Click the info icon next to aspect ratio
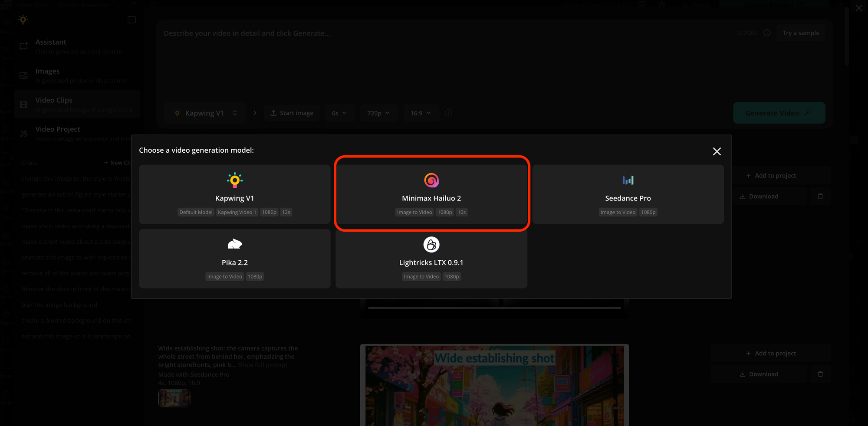The height and width of the screenshot is (426, 868). coord(448,113)
